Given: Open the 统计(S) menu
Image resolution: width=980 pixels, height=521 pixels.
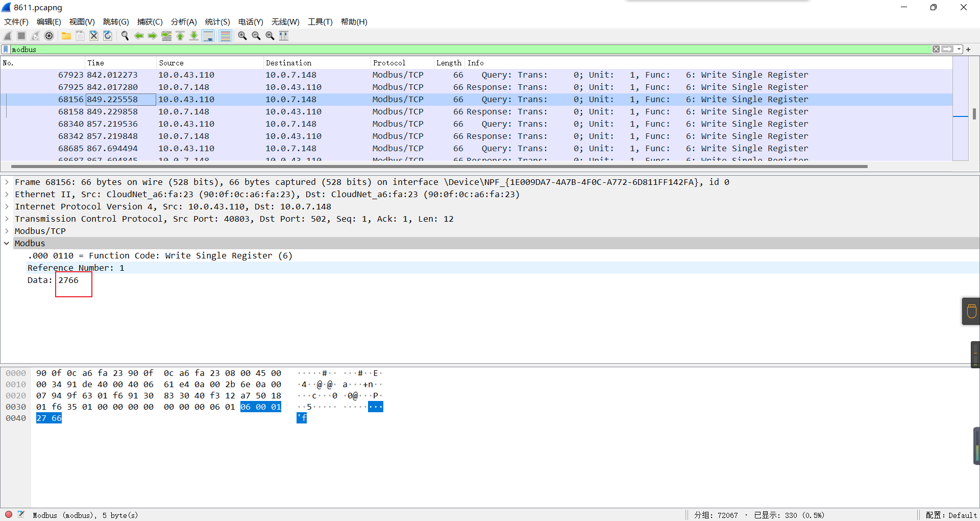Looking at the screenshot, I should (x=217, y=22).
